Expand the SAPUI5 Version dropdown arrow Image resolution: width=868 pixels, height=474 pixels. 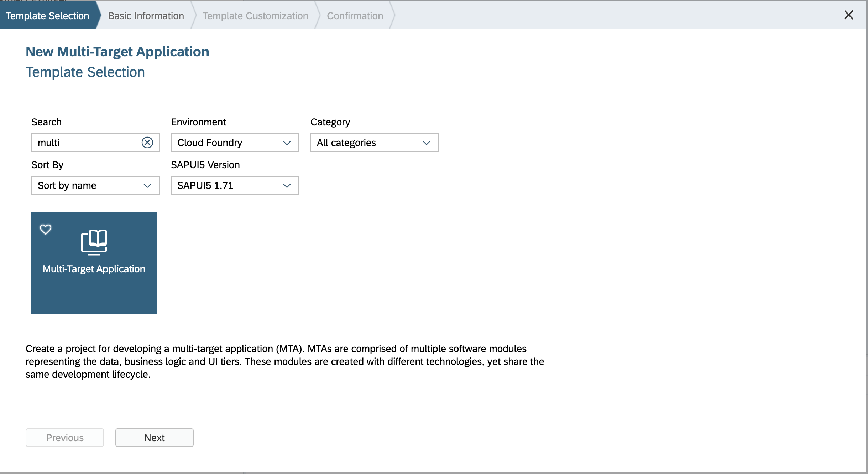287,185
